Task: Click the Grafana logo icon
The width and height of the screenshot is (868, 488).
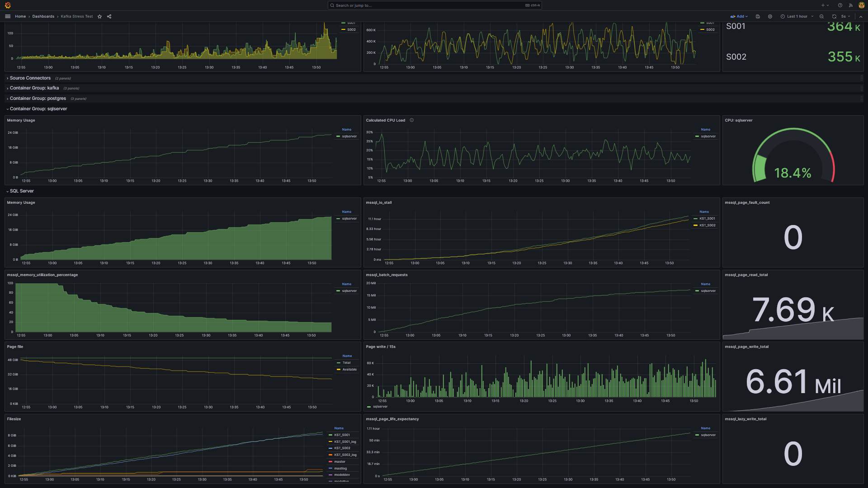Action: tap(8, 5)
